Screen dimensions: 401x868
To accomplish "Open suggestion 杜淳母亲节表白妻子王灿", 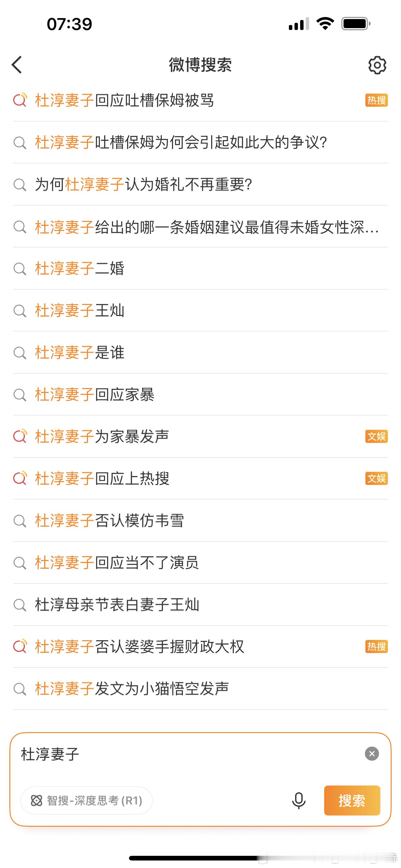I will point(200,605).
